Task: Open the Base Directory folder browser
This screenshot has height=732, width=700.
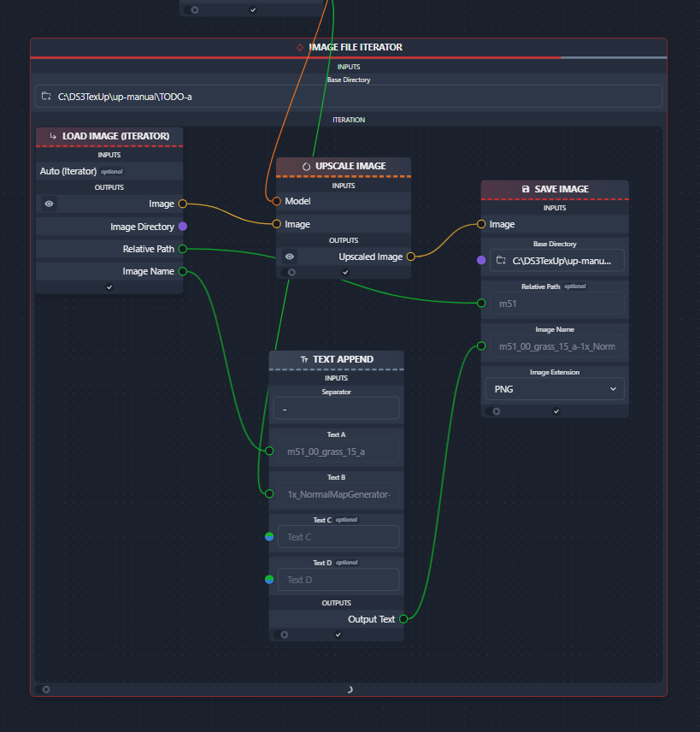Action: pos(46,96)
